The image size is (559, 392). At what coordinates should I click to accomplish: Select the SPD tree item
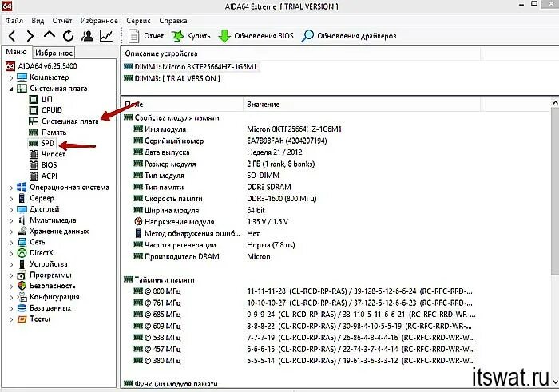coord(48,143)
